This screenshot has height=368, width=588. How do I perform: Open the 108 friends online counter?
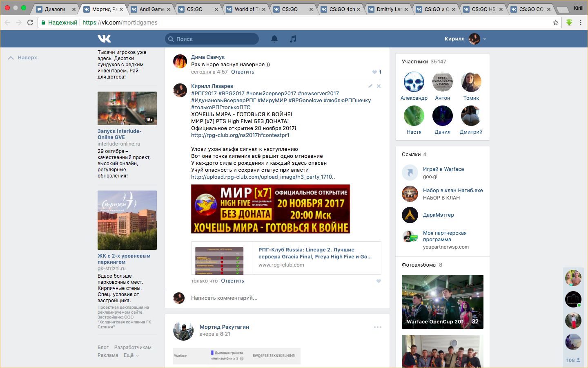pos(573,360)
